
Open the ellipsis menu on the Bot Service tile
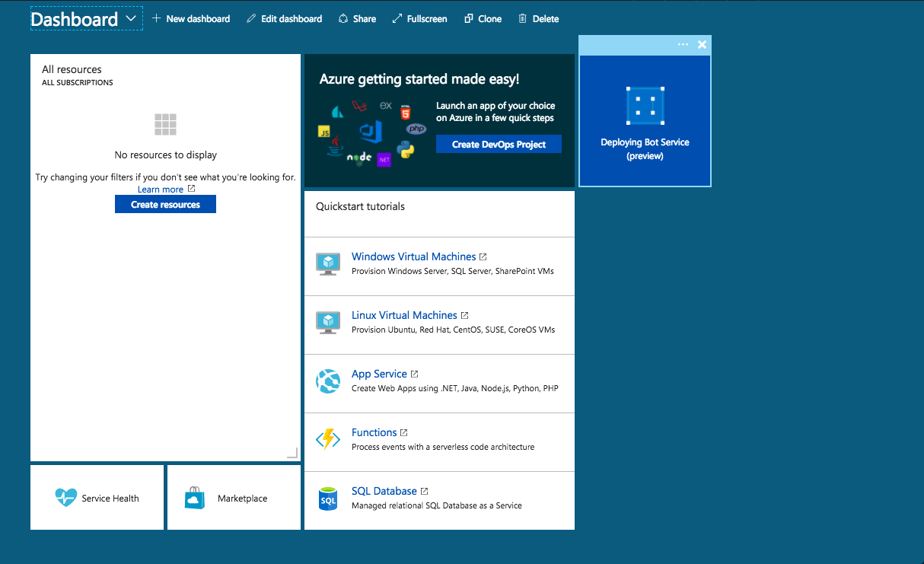pyautogui.click(x=683, y=44)
